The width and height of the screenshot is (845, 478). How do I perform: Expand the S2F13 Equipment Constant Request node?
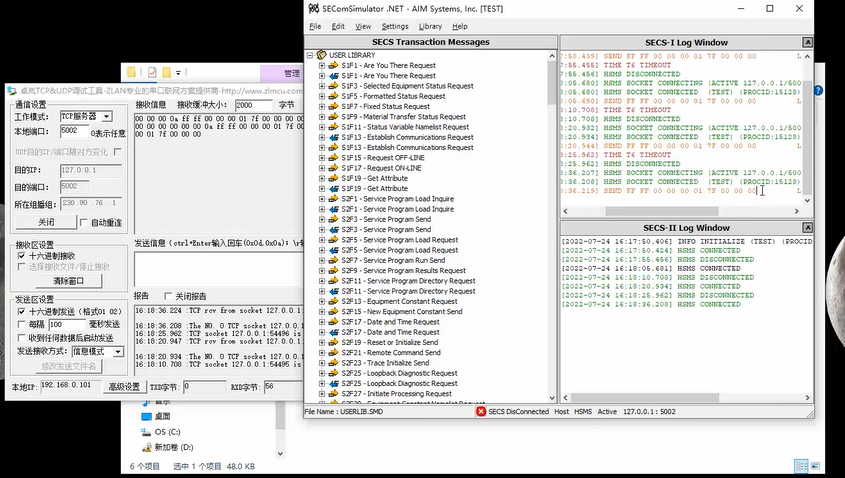coord(322,301)
